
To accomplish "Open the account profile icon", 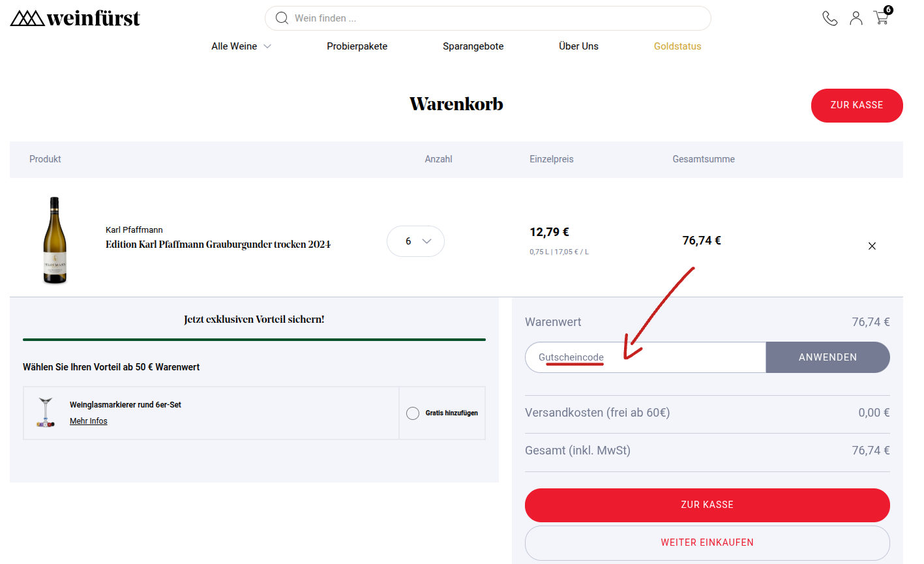I will tap(856, 18).
